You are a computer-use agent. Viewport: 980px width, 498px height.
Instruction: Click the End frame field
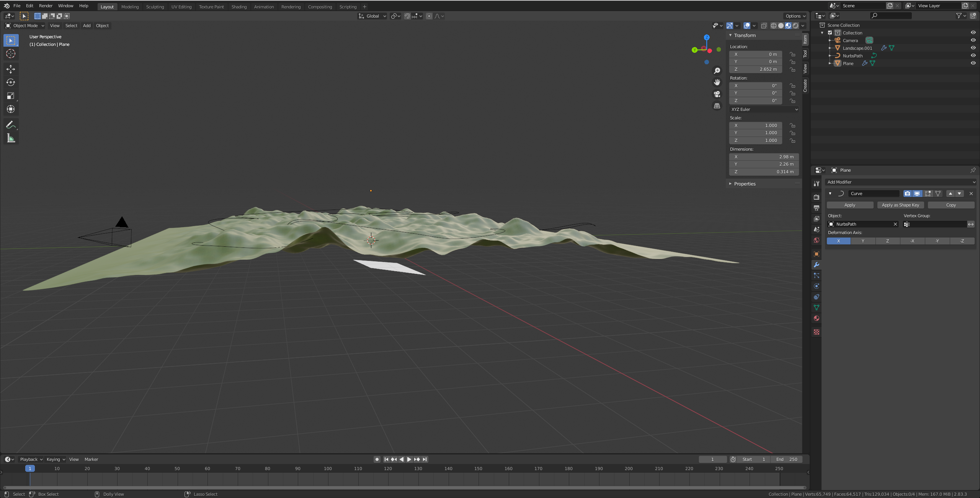[787, 459]
